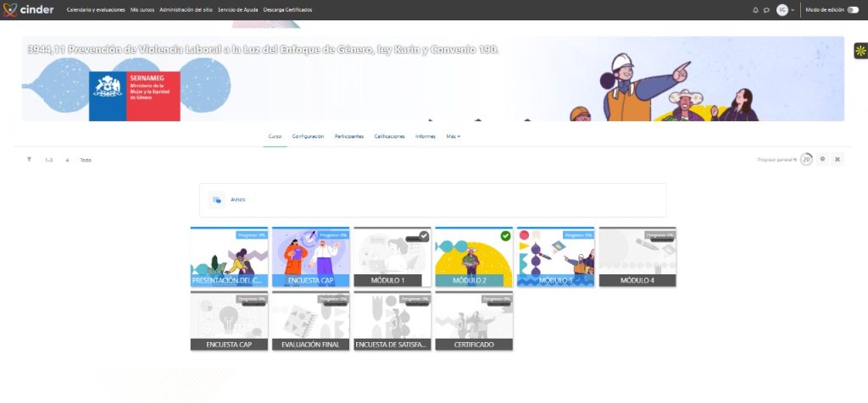868x403 pixels.
Task: Open the notifications bell
Action: [755, 9]
